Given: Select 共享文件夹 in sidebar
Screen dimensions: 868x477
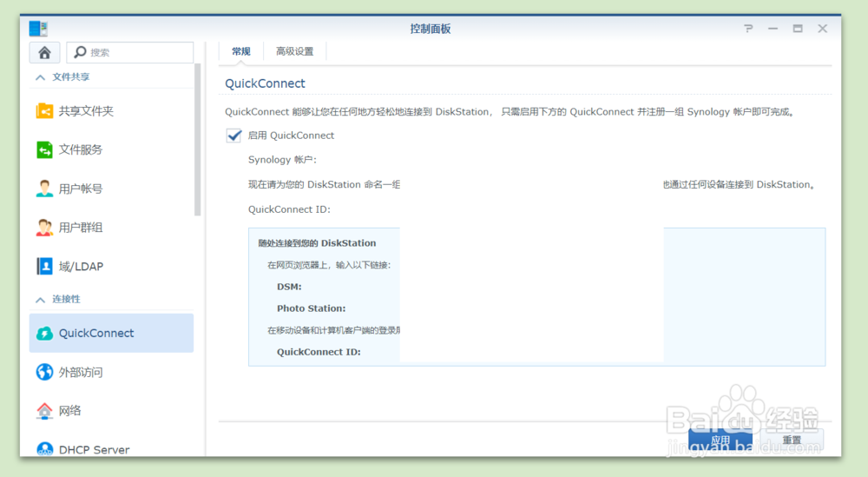Looking at the screenshot, I should (x=111, y=111).
